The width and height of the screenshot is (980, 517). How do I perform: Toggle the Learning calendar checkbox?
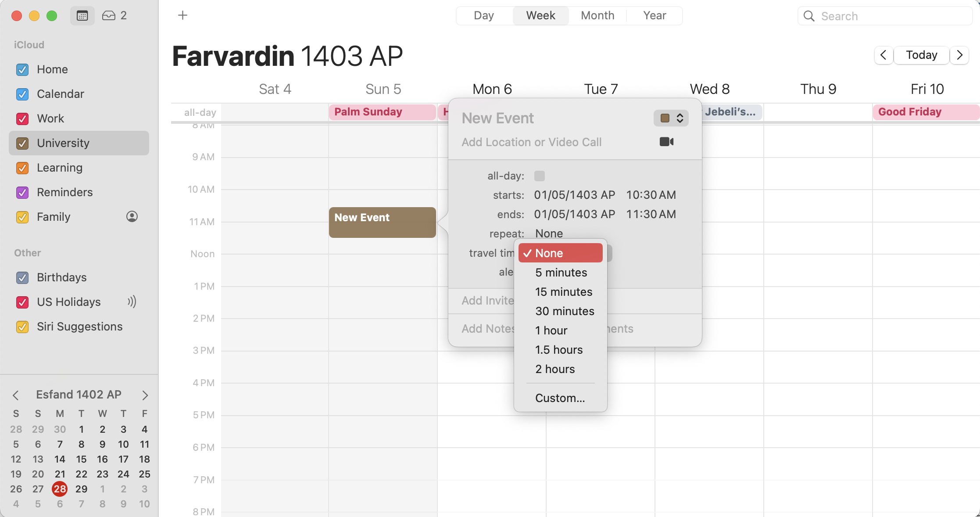(22, 168)
